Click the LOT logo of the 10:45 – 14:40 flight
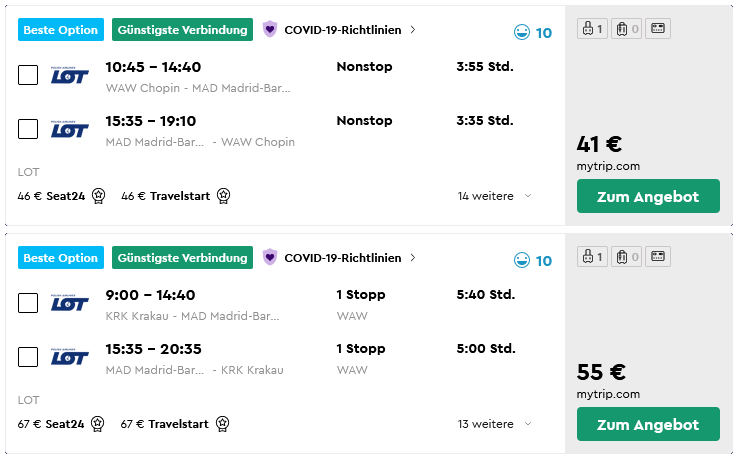 (70, 75)
